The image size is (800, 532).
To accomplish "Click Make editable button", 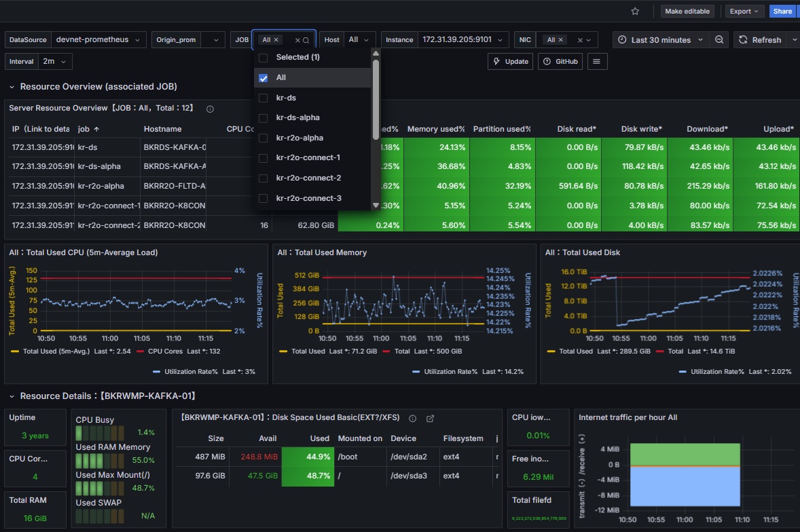I will click(x=687, y=12).
